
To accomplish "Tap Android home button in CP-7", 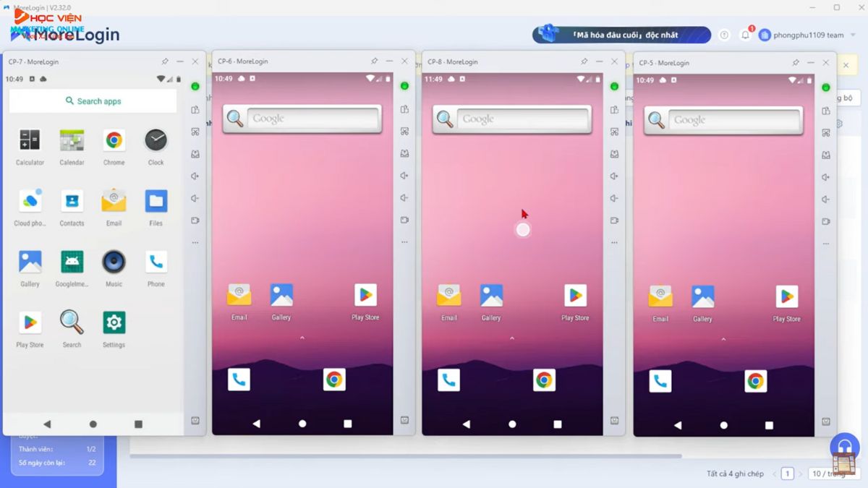I will [93, 424].
